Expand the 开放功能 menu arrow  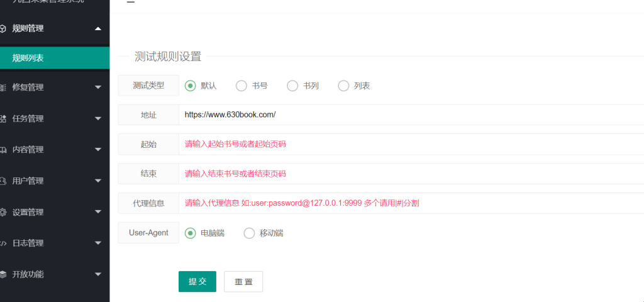(x=97, y=274)
